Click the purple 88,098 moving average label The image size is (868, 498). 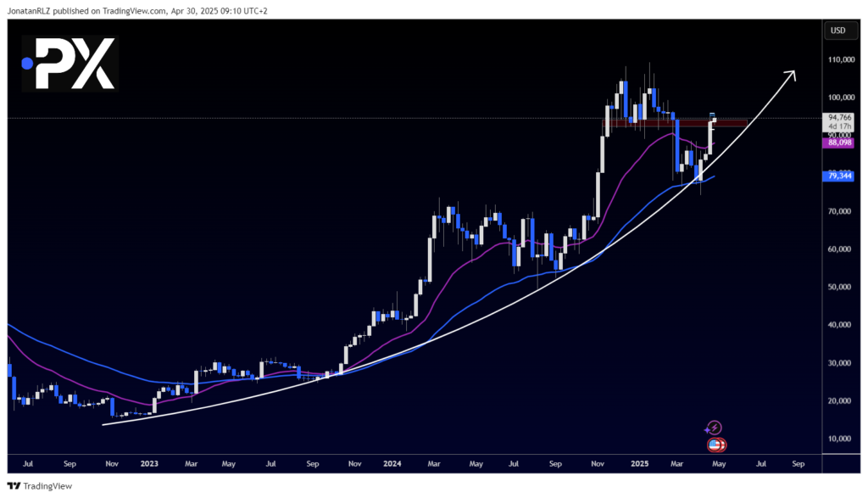(x=839, y=143)
